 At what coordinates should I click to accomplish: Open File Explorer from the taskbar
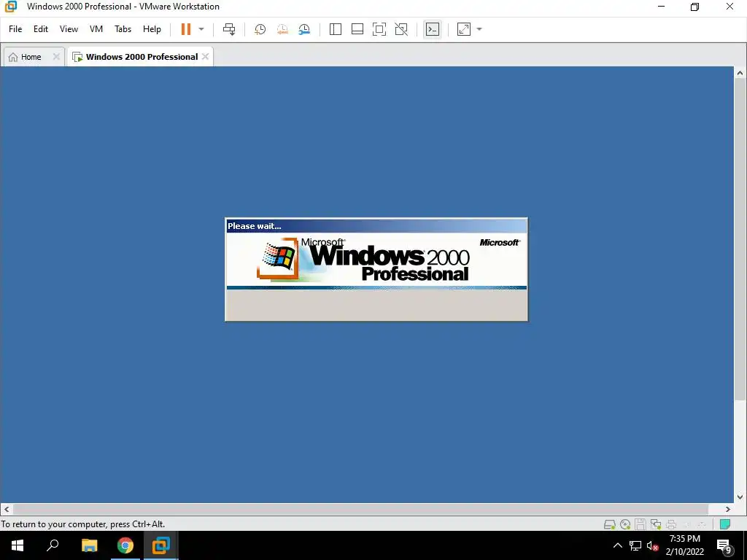[89, 545]
